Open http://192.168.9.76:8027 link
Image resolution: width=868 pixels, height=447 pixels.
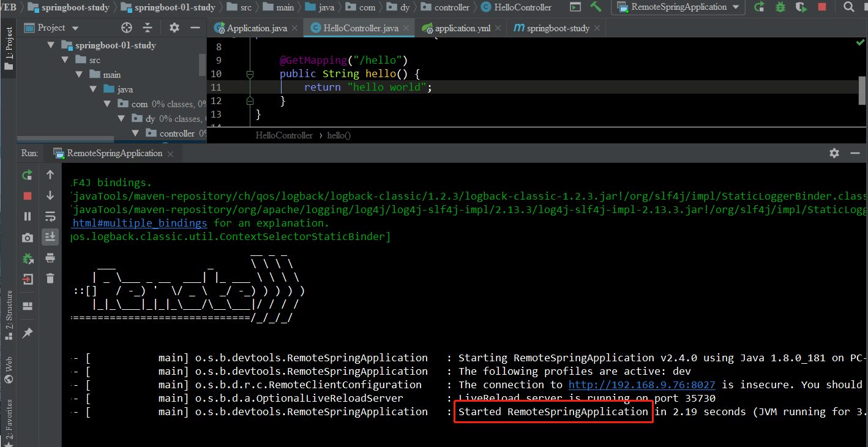click(642, 385)
